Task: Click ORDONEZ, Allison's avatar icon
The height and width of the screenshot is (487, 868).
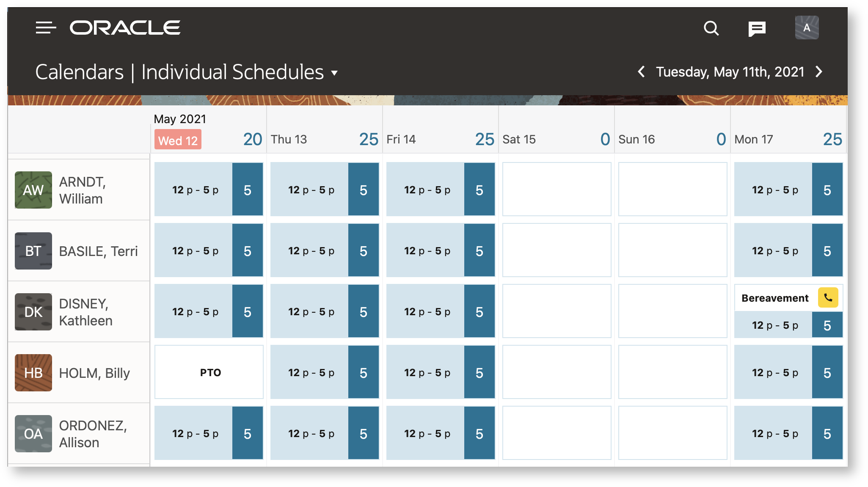Action: [34, 434]
